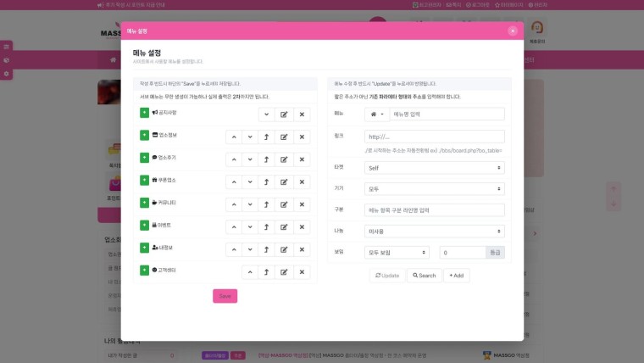Open the home icon picker dropdown

point(377,114)
